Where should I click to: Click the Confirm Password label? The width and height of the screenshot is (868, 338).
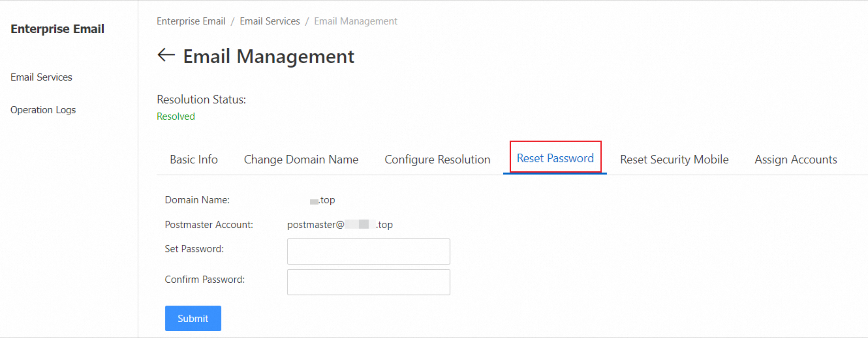[205, 280]
